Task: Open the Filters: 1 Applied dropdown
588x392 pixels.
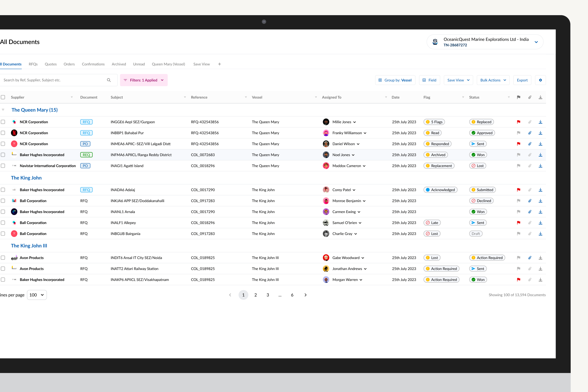Action: [x=144, y=80]
